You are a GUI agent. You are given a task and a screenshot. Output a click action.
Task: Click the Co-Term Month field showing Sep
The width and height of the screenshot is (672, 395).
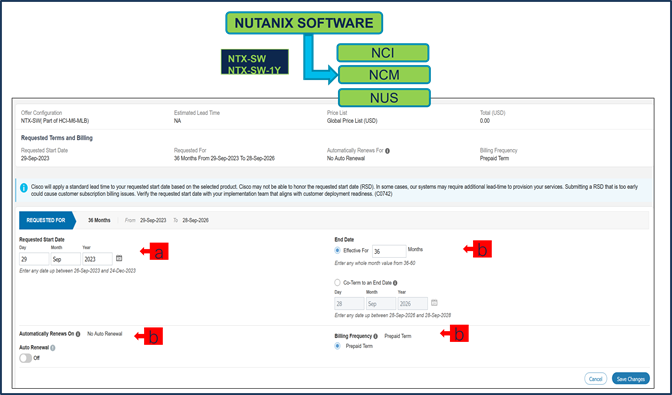pyautogui.click(x=381, y=304)
